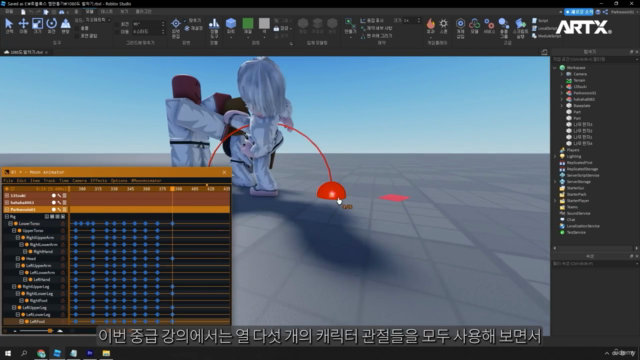Collapse the LowerTorso track

pyautogui.click(x=11, y=224)
